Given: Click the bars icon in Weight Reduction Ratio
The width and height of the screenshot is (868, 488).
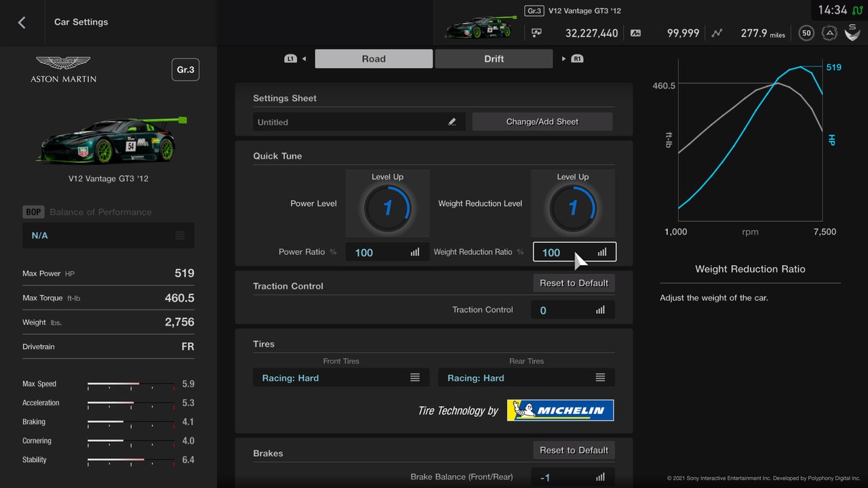Looking at the screenshot, I should (602, 252).
